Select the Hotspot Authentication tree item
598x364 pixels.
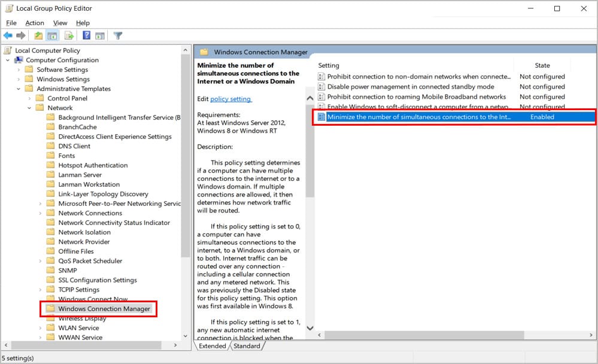(x=93, y=165)
